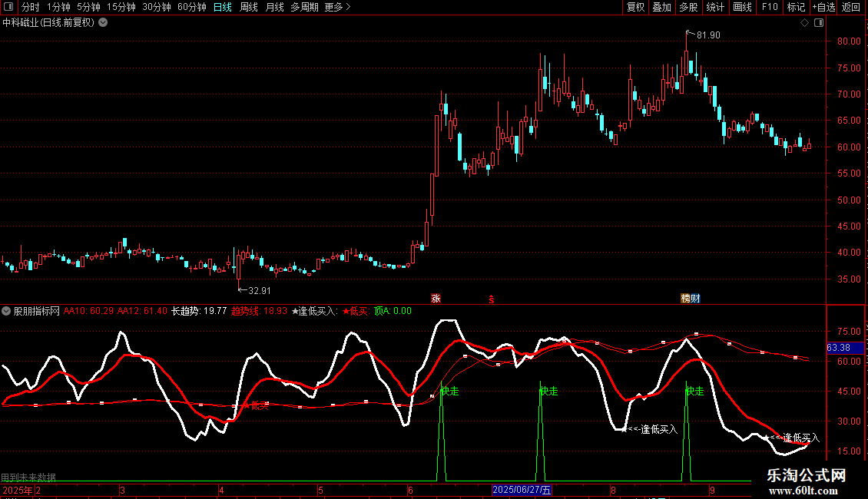This screenshot has width=868, height=499.
Task: Switch to the 分时 view
Action: pos(31,7)
